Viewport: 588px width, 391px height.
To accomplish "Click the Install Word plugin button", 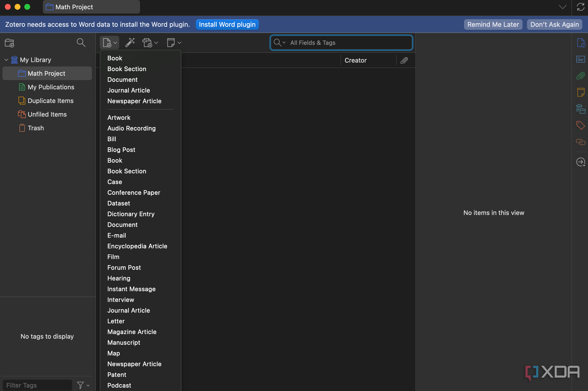I will coord(227,24).
